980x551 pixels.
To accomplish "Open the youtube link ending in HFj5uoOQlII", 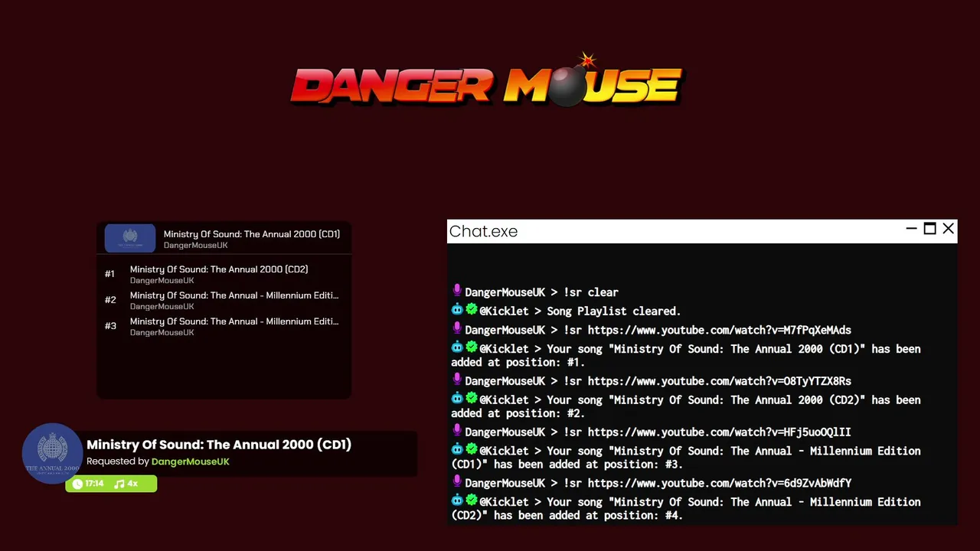I will pos(719,432).
